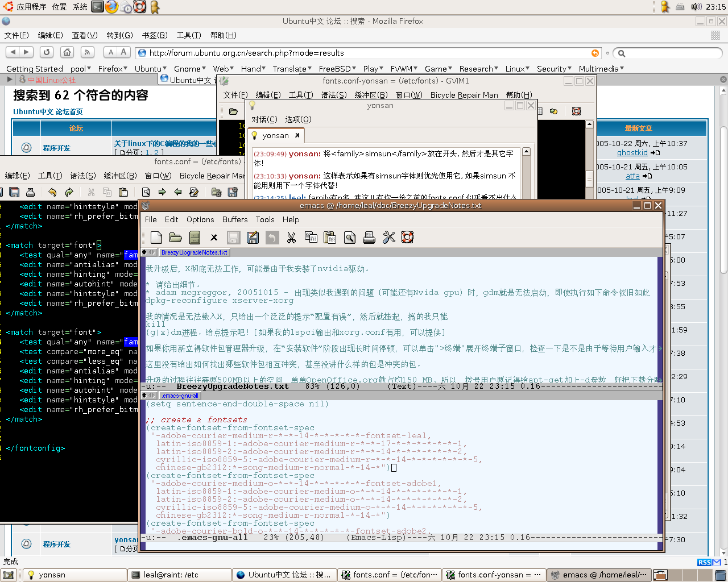Open the FreeBSD bookmarks dropdown
This screenshot has width=728, height=582.
click(x=337, y=69)
